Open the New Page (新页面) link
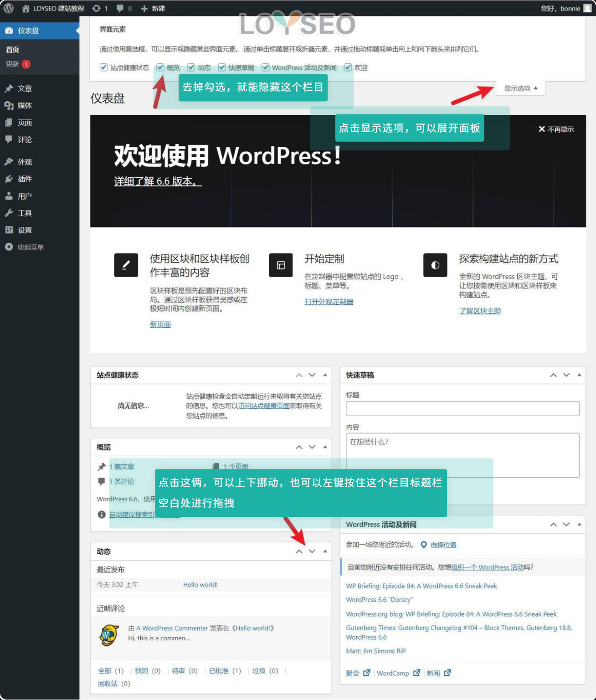 pos(160,324)
